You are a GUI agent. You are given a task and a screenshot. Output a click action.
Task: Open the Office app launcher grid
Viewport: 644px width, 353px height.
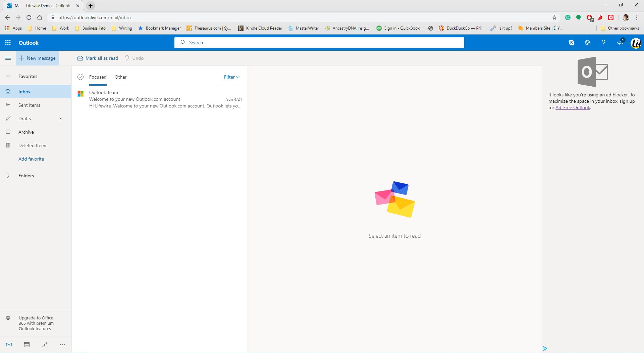pos(8,43)
